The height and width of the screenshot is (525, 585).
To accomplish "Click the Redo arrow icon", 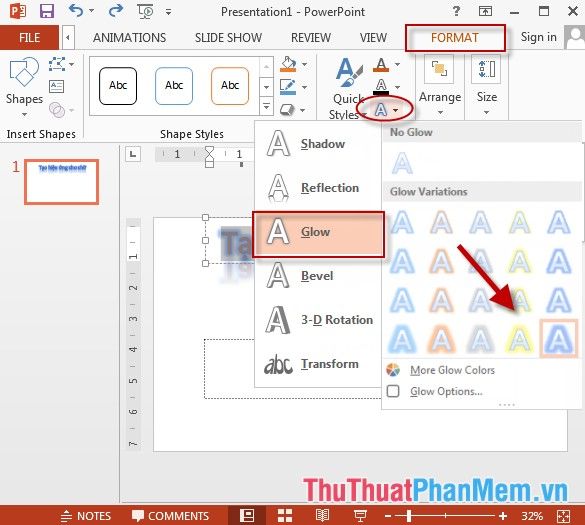I will (115, 11).
